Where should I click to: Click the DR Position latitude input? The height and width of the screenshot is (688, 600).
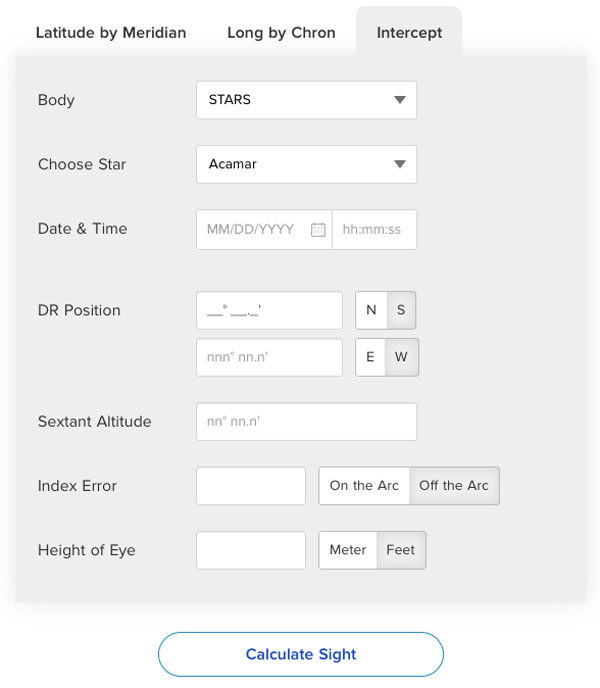[269, 310]
